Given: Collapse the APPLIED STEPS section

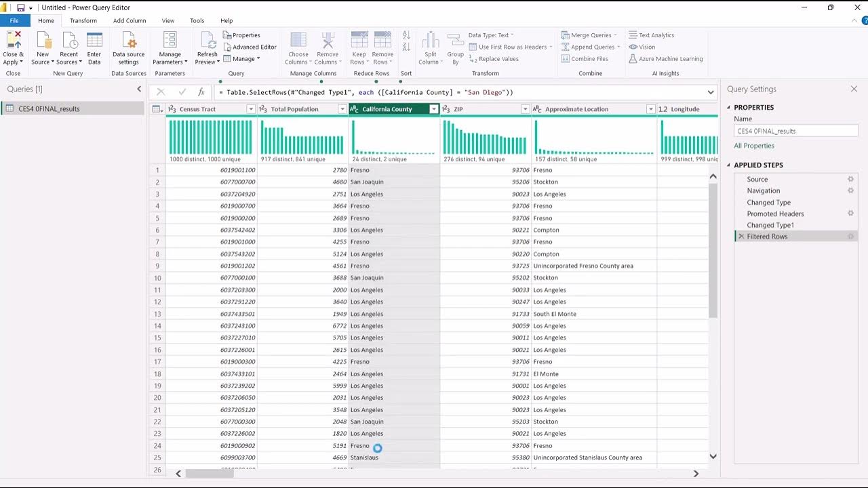Looking at the screenshot, I should 730,165.
